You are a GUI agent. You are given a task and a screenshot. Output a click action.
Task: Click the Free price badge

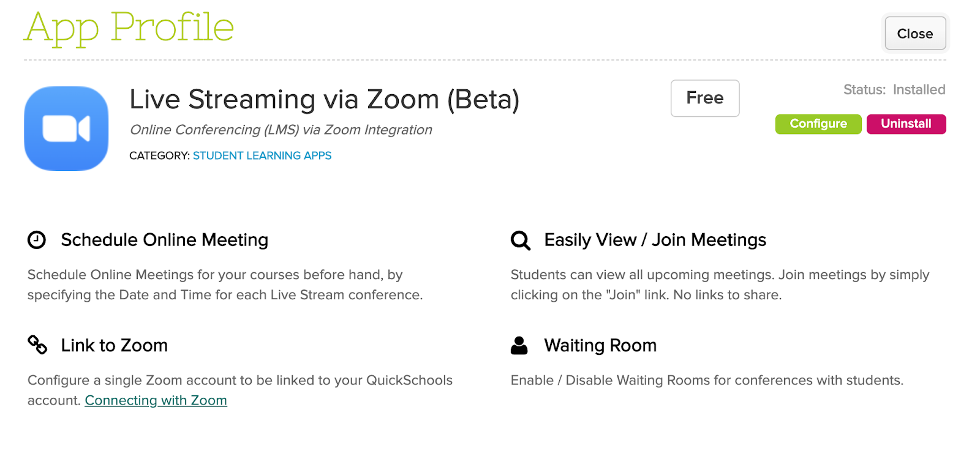[x=704, y=98]
